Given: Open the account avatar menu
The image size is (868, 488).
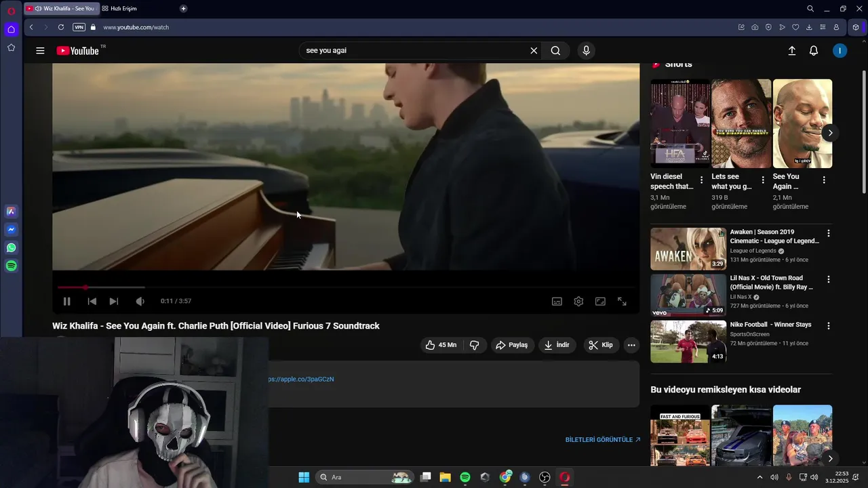Looking at the screenshot, I should coord(840,51).
